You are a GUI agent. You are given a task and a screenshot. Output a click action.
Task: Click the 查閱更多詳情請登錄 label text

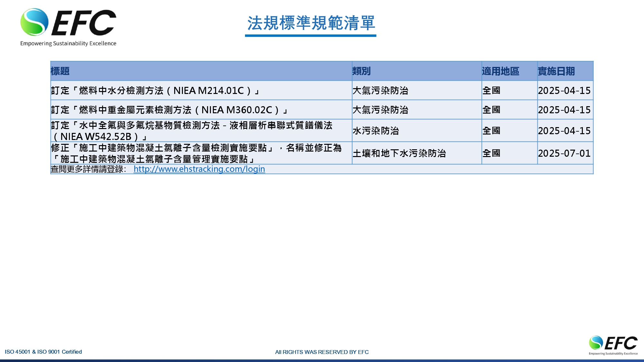tap(87, 169)
